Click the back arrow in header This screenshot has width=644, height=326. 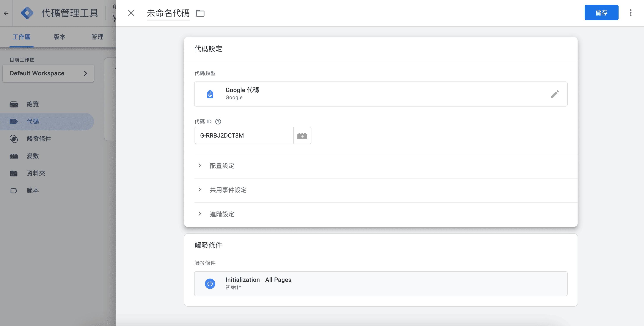pos(6,13)
